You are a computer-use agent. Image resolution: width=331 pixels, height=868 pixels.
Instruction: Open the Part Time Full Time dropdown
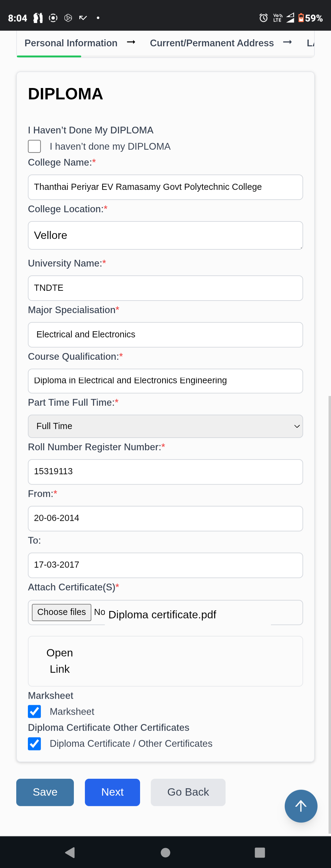click(x=165, y=426)
